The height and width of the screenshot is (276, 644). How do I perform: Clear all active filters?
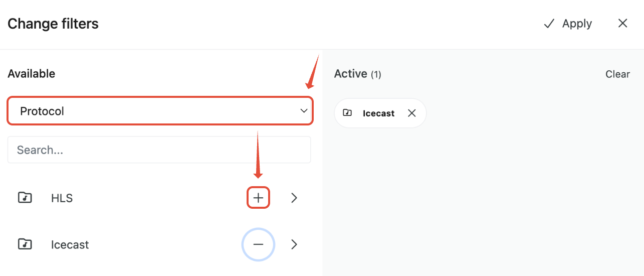(617, 74)
